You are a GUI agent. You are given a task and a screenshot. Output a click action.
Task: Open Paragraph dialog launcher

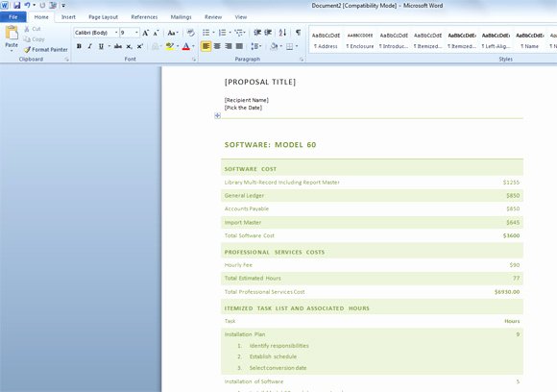pyautogui.click(x=302, y=60)
